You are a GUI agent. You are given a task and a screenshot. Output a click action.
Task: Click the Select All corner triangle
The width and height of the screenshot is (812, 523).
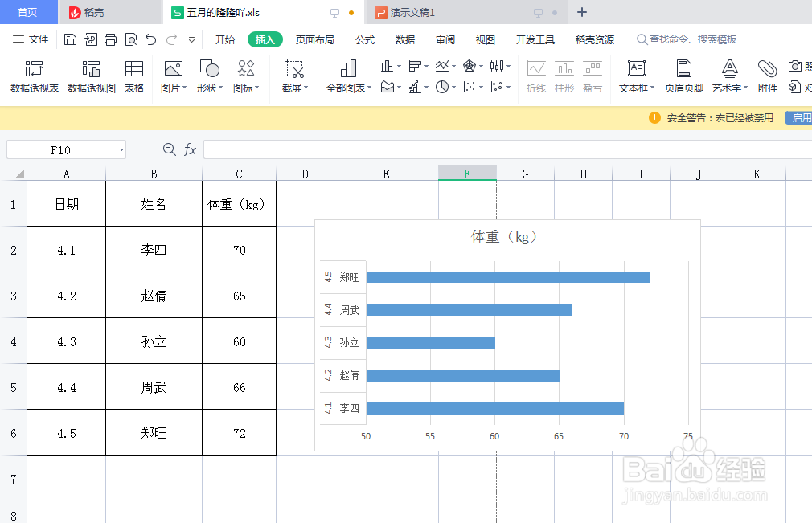(19, 174)
